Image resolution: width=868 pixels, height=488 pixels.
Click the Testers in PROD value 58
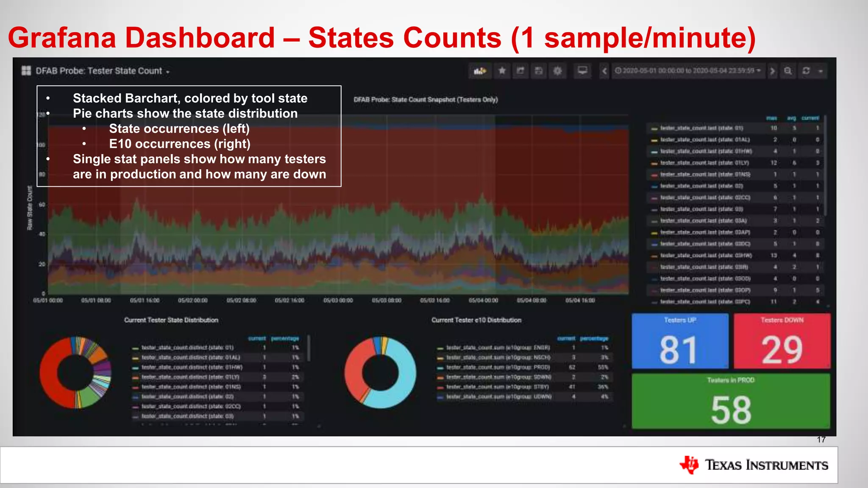731,410
